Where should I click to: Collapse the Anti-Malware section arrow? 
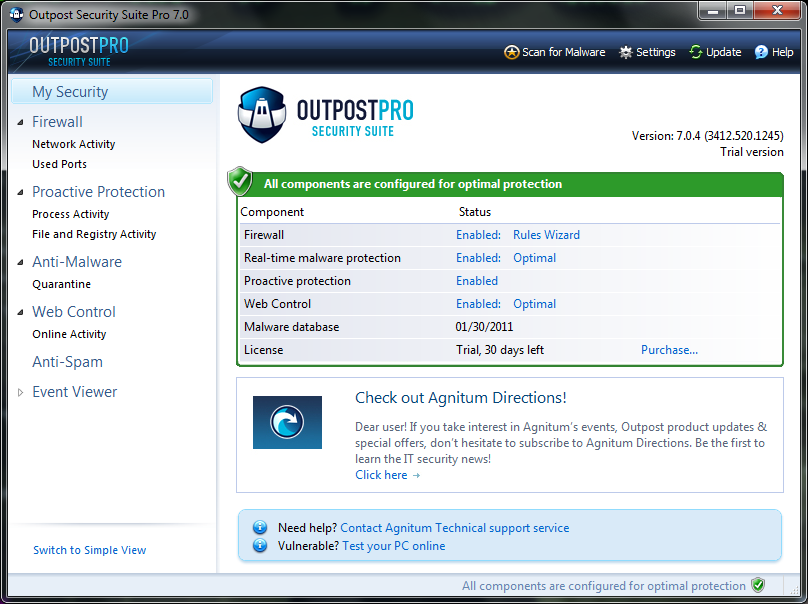click(x=21, y=263)
